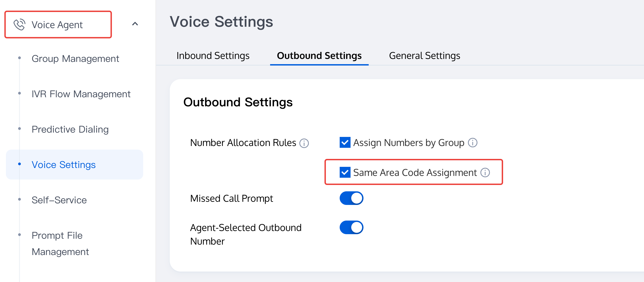Open Predictive Dialing page
Screen dimensions: 644x282
[70, 129]
